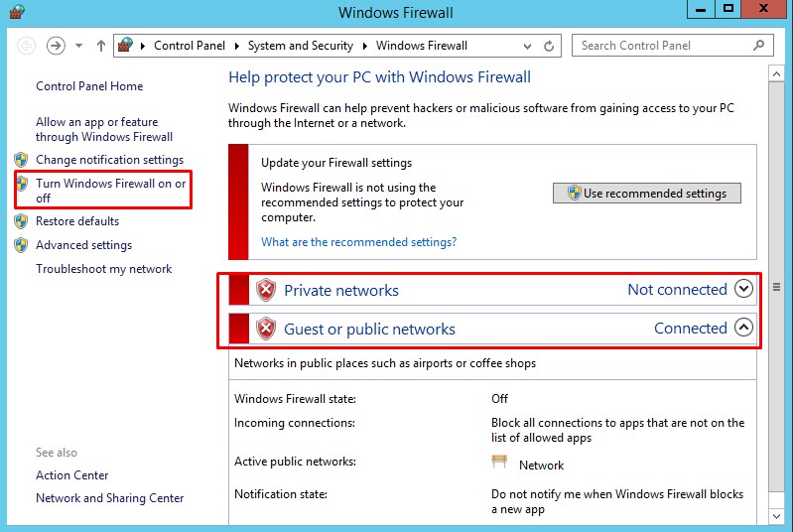Expand the arrow after Control Panel breadcrumb
The image size is (793, 532).
point(236,46)
